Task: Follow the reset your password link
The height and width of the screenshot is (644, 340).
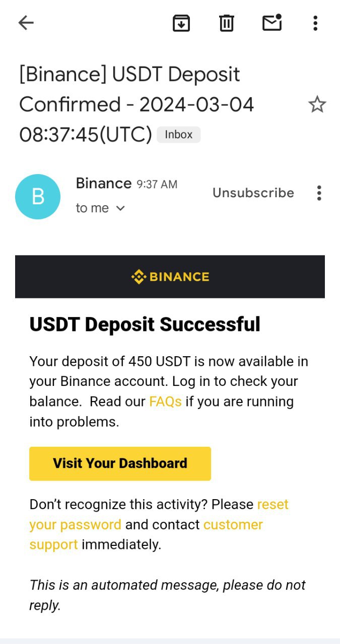Action: click(x=76, y=524)
